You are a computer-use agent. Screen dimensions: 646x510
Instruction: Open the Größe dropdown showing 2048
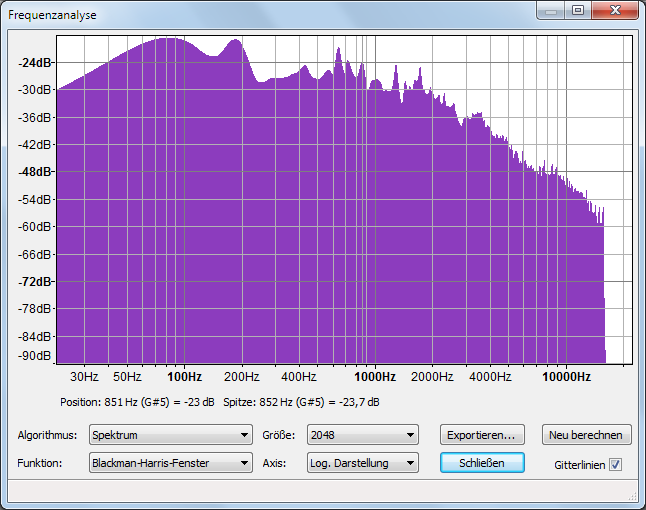(x=363, y=435)
